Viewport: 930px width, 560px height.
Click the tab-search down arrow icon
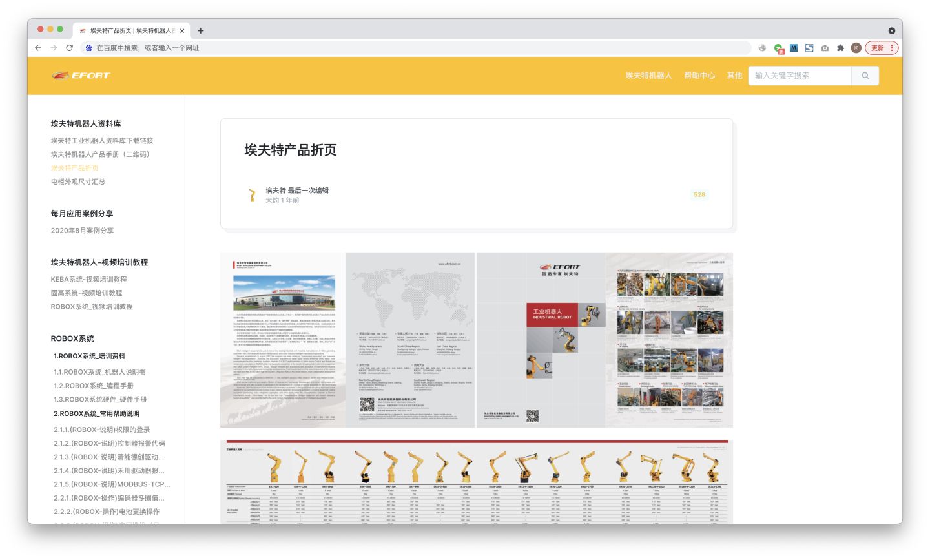[x=891, y=30]
